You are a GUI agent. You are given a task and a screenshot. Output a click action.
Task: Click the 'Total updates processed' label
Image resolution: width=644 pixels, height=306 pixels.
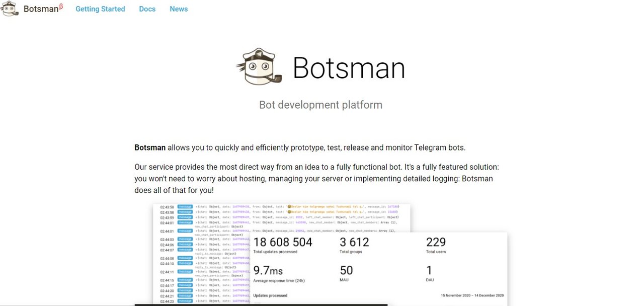pyautogui.click(x=275, y=252)
